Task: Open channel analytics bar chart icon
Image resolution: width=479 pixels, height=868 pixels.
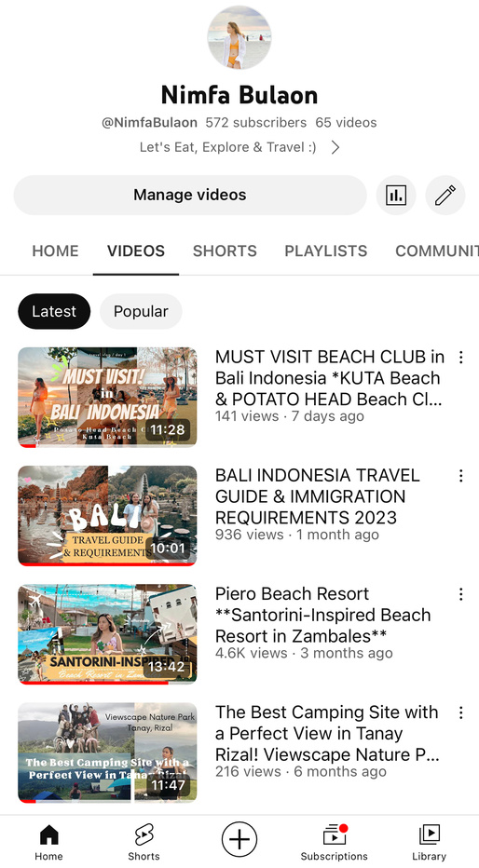Action: click(396, 195)
